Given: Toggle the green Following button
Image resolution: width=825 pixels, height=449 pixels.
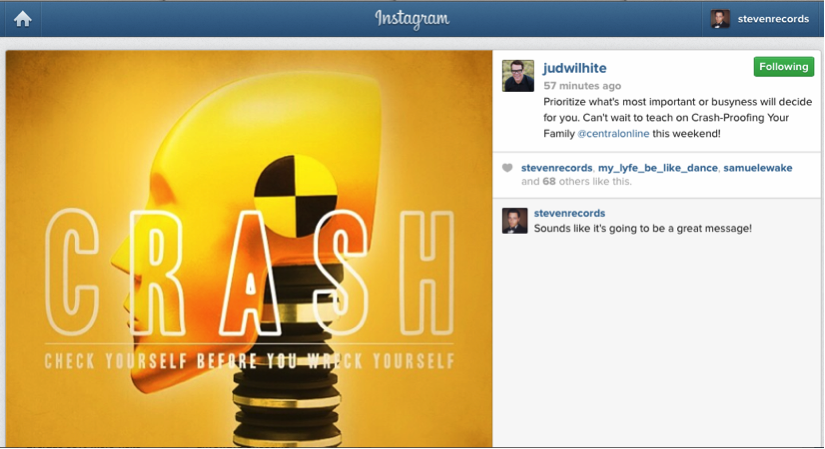Looking at the screenshot, I should [783, 67].
